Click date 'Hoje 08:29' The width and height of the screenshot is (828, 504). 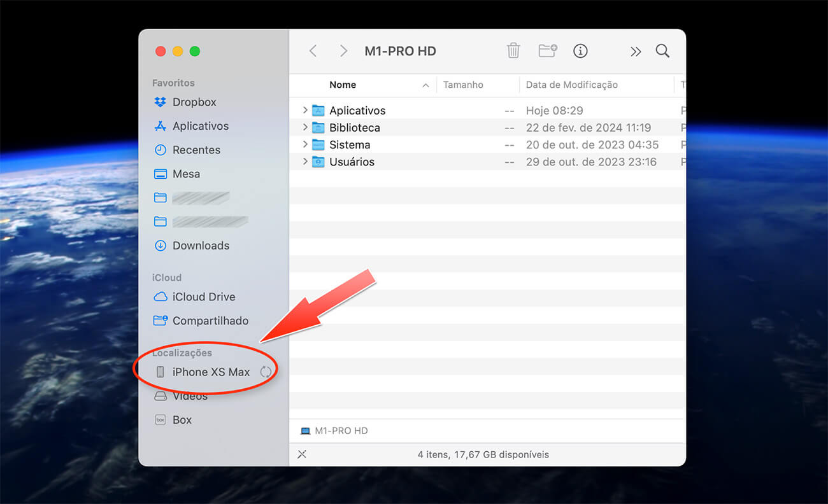[554, 111]
